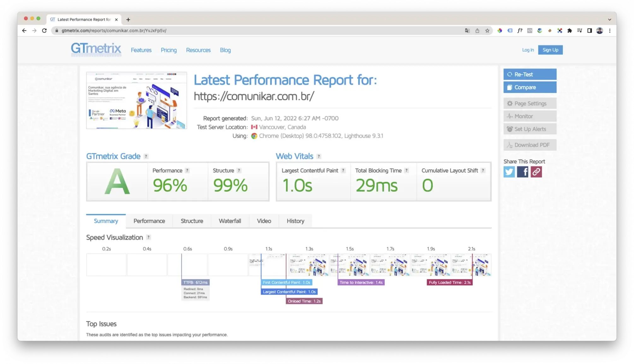
Task: Click the 96% Performance score
Action: coord(170,185)
